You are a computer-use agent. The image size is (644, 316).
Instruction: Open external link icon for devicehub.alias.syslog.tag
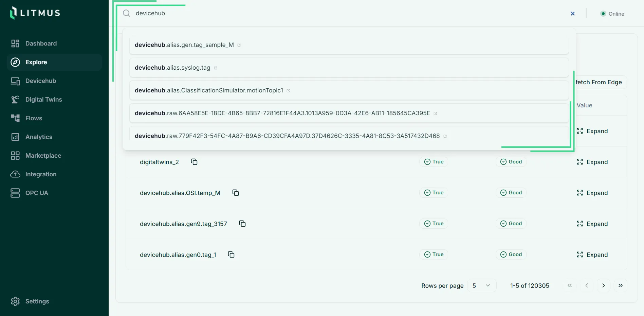tap(216, 68)
